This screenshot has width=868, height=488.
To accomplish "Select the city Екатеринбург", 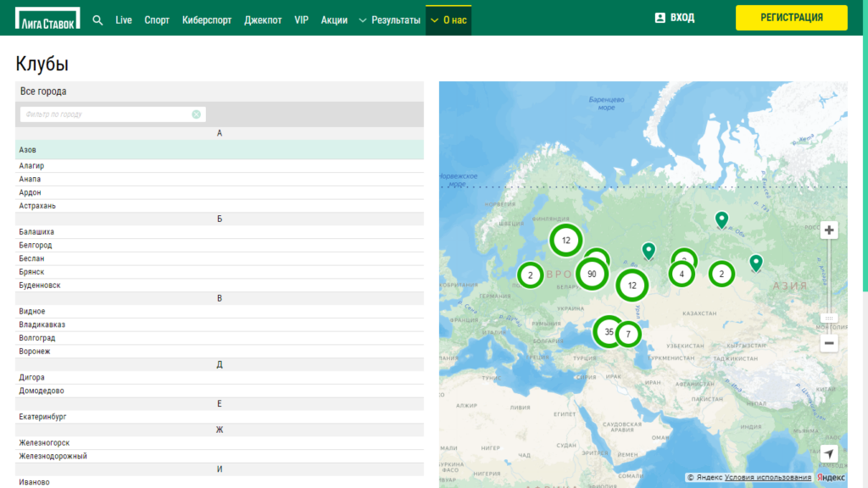I will 220,417.
